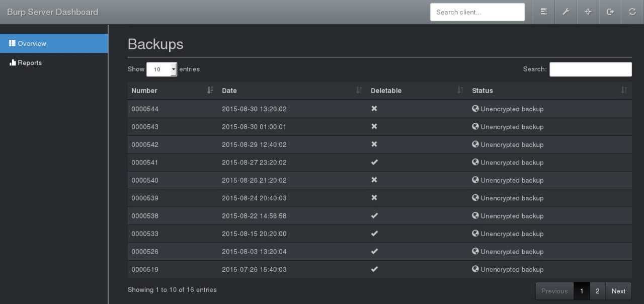This screenshot has width=644, height=304.
Task: Click the Next pagination button
Action: [618, 291]
